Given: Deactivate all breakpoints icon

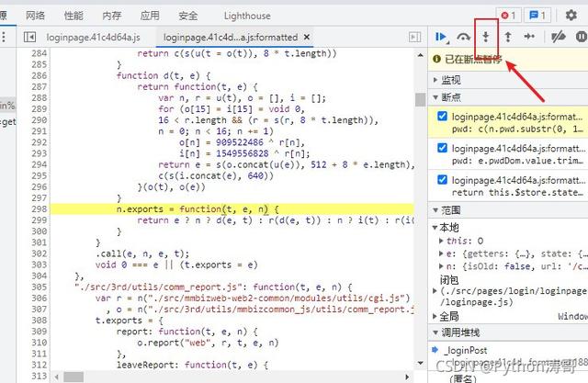Looking at the screenshot, I should pyautogui.click(x=558, y=37).
